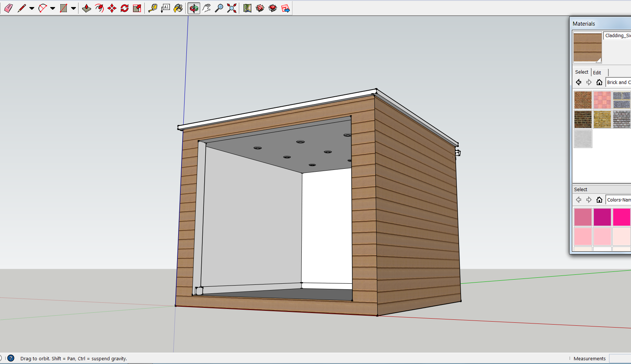Choose the Move tool

tap(112, 8)
